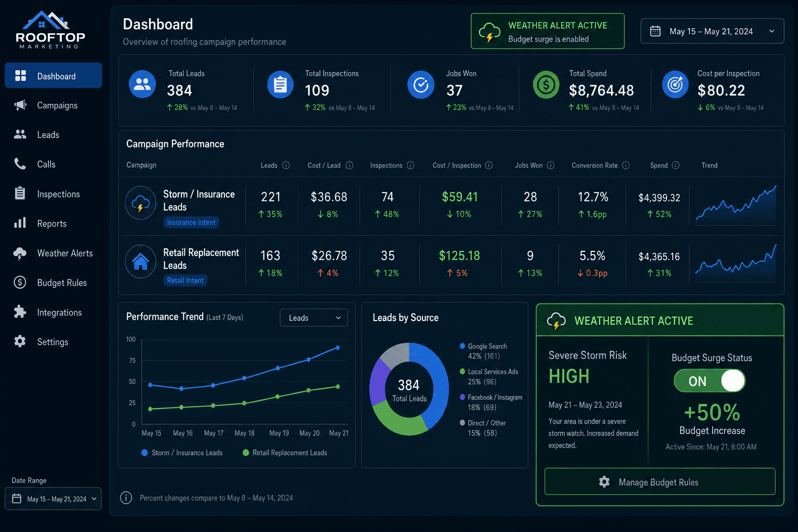Click the Retail Replacement Leads house icon
Viewport: 798px width, 532px height.
pos(141,261)
